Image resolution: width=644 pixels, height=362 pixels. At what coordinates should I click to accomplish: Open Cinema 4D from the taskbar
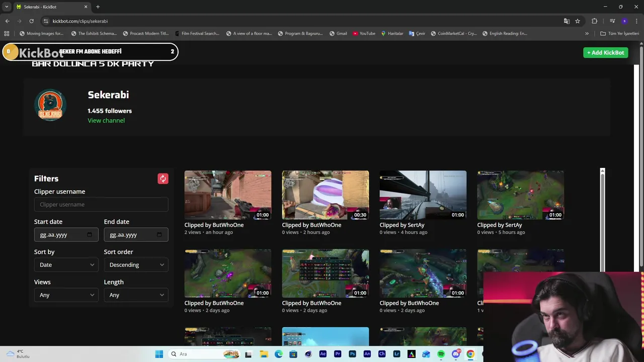pyautogui.click(x=308, y=354)
